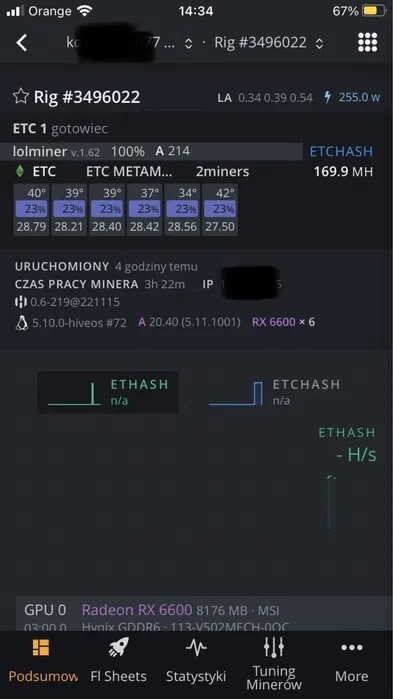
Task: Open Tuning Minerów sliders icon
Action: 274,647
